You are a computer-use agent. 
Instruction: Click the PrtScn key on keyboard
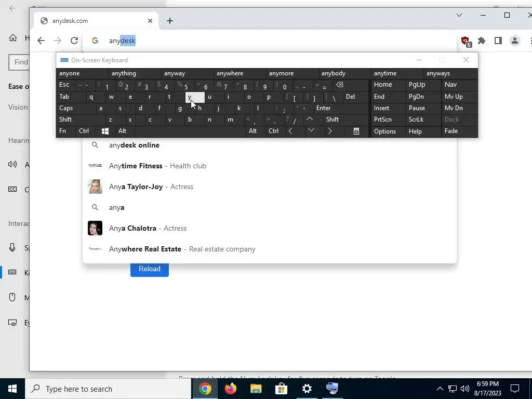(388, 119)
